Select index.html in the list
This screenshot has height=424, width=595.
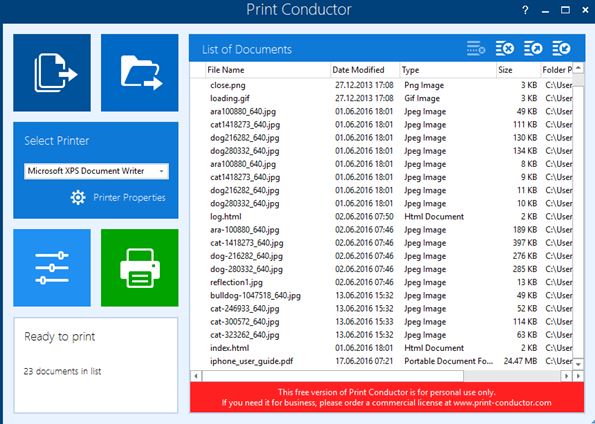point(381,348)
